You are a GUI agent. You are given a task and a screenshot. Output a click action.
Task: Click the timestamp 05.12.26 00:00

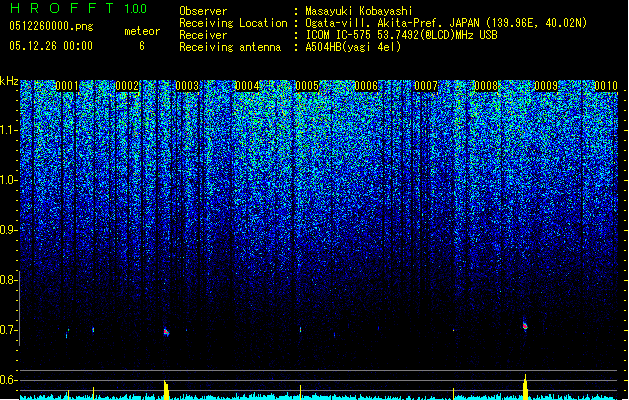click(51, 46)
